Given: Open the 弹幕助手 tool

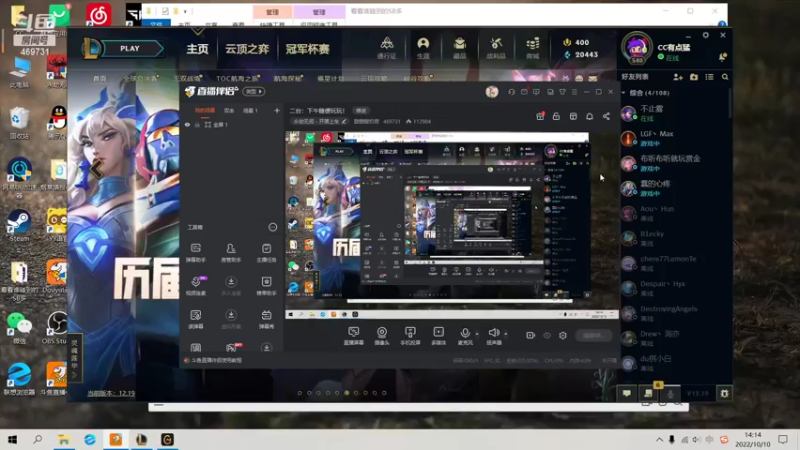Looking at the screenshot, I should pos(196,253).
